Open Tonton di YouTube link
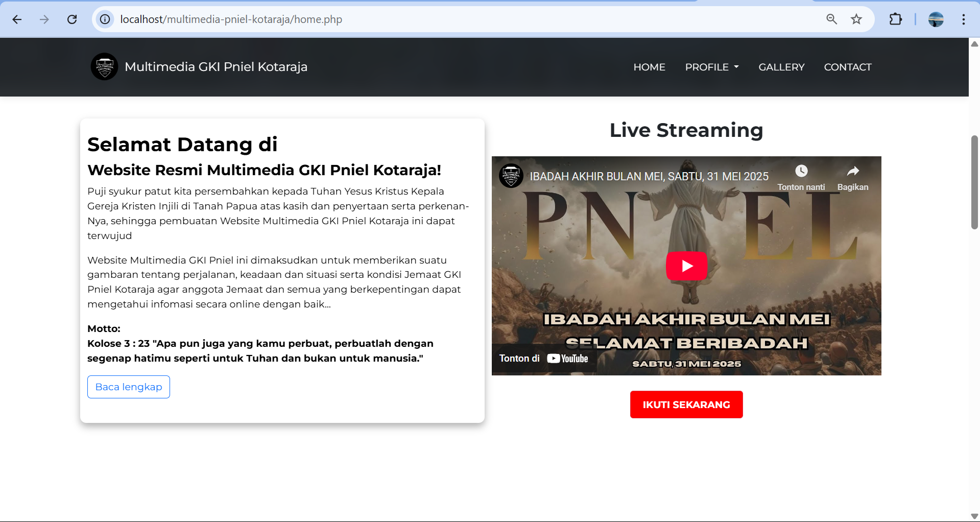Screen dimensions: 980x522 coord(544,359)
